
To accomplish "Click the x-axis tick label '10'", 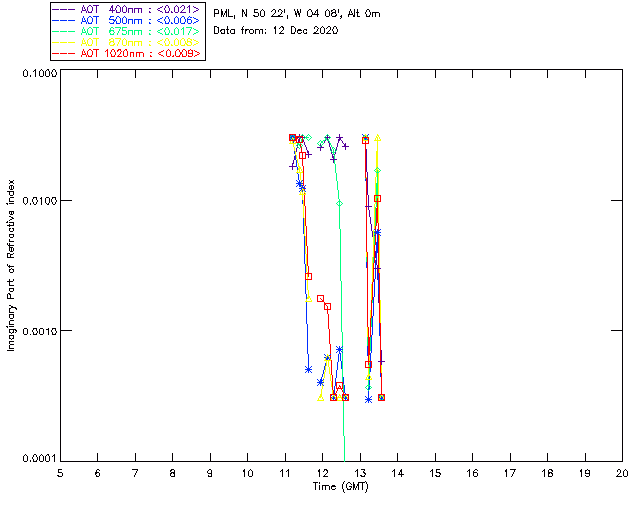I will click(247, 473).
